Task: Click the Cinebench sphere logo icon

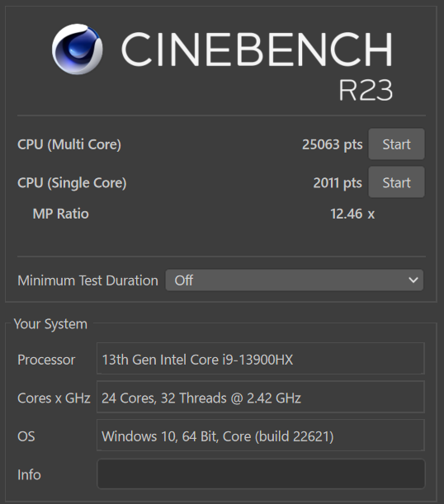Action: 77,49
